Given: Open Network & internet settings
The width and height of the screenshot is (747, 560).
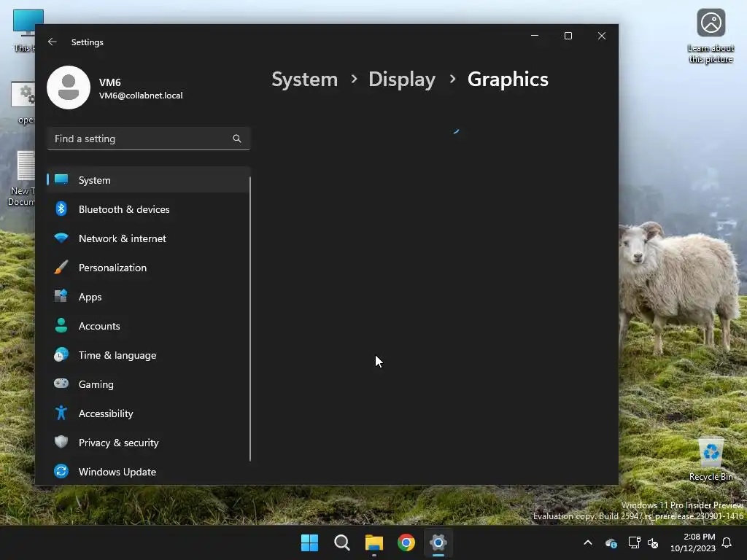Looking at the screenshot, I should (x=149, y=238).
